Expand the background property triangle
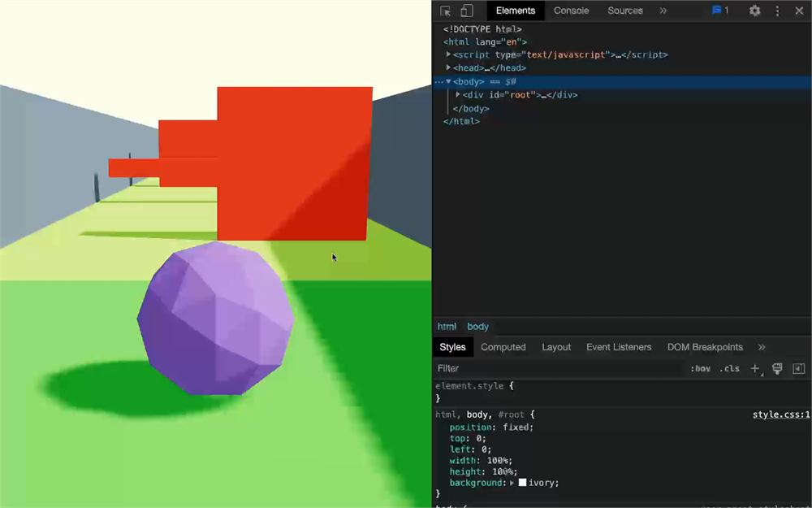812x508 pixels. (512, 483)
